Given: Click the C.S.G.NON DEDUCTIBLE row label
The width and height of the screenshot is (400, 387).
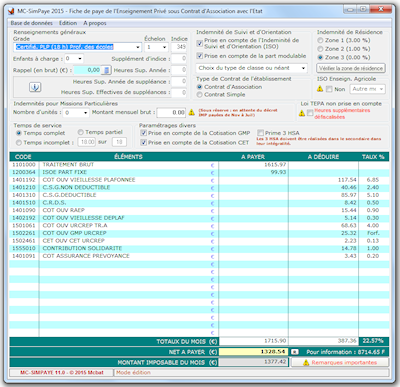Looking at the screenshot, I should tap(76, 188).
